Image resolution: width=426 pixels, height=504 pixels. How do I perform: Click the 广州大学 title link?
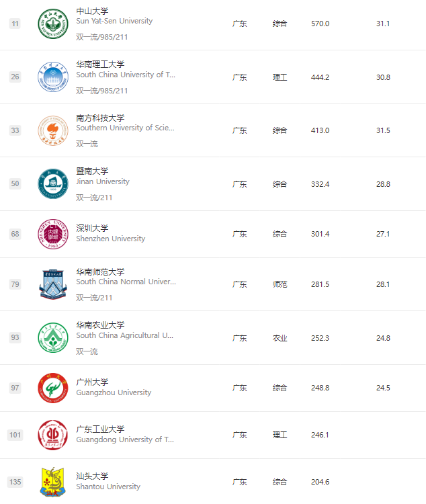[92, 382]
